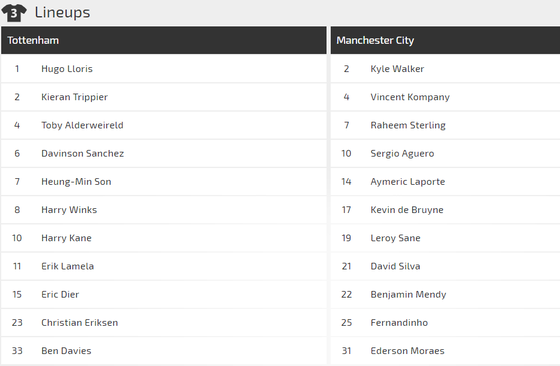560x366 pixels.
Task: Click Kevin de Bruyne row
Action: click(445, 210)
